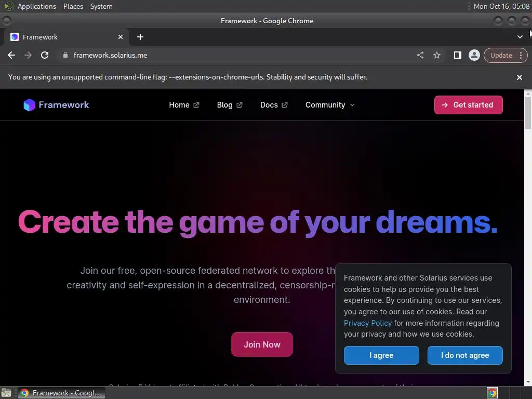This screenshot has width=532, height=399.
Task: Click the Home external link icon
Action: (196, 105)
